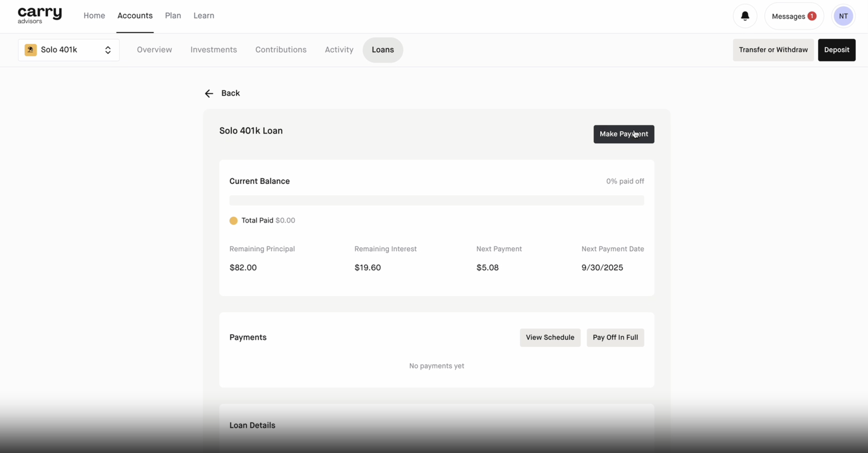This screenshot has height=453, width=868.
Task: Click the Back link text
Action: pyautogui.click(x=230, y=93)
